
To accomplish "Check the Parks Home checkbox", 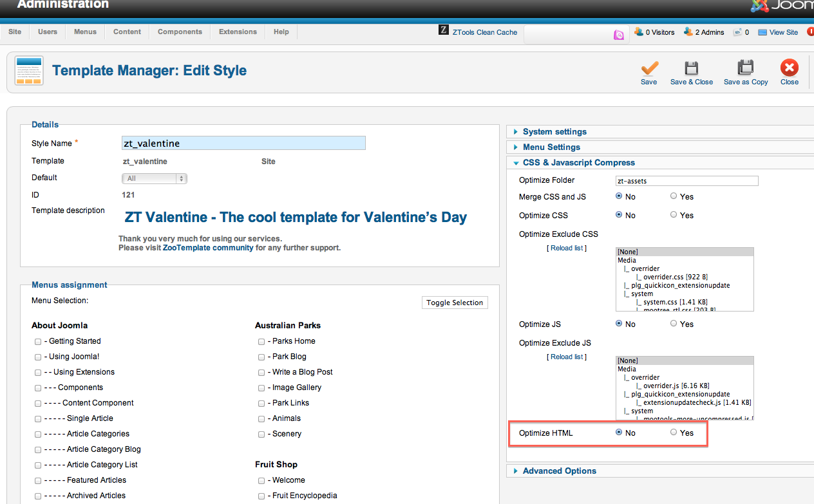I will point(261,342).
